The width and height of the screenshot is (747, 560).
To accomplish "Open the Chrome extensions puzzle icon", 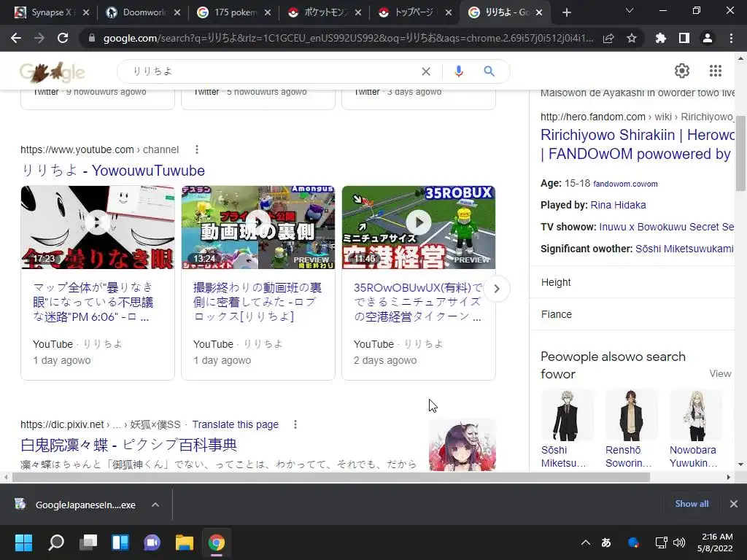I will [661, 38].
